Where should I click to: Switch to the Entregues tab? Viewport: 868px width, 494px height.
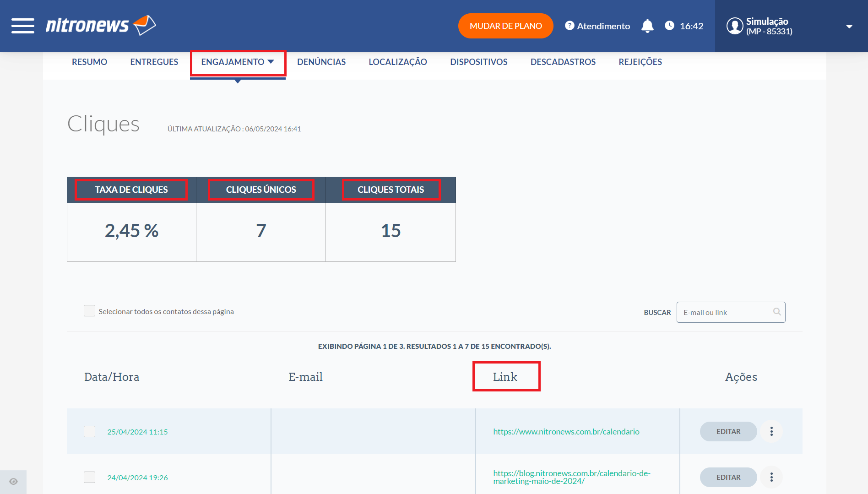tap(154, 62)
